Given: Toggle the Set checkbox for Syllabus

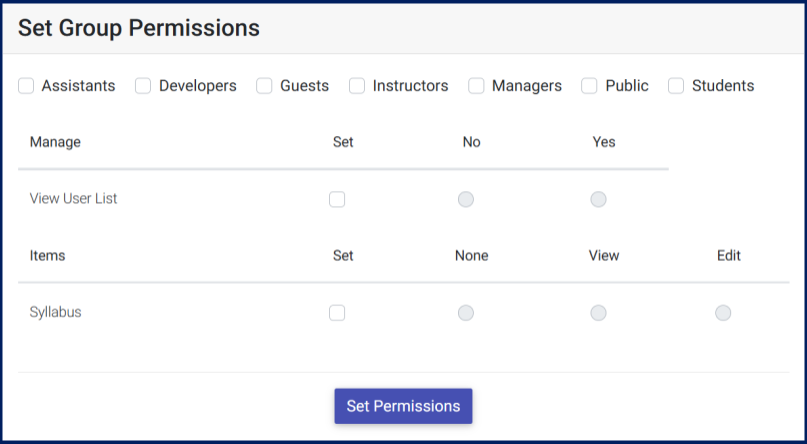Looking at the screenshot, I should 337,313.
